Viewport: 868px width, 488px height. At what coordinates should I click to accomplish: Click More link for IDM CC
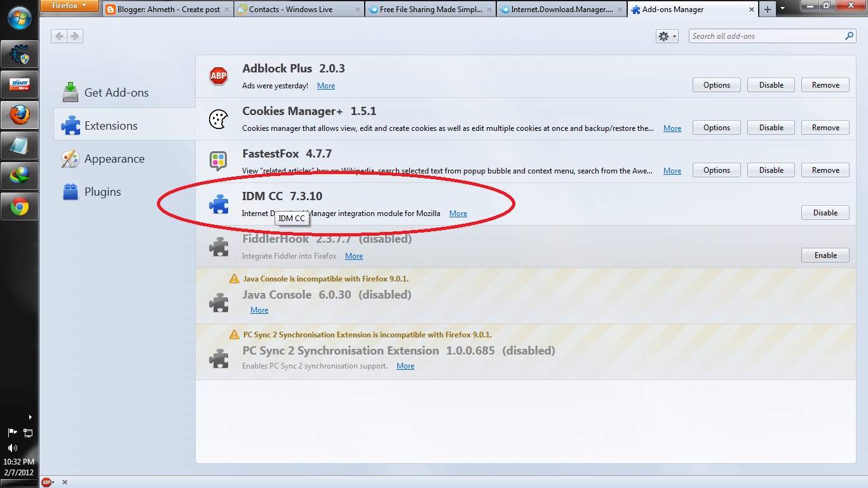pyautogui.click(x=458, y=213)
